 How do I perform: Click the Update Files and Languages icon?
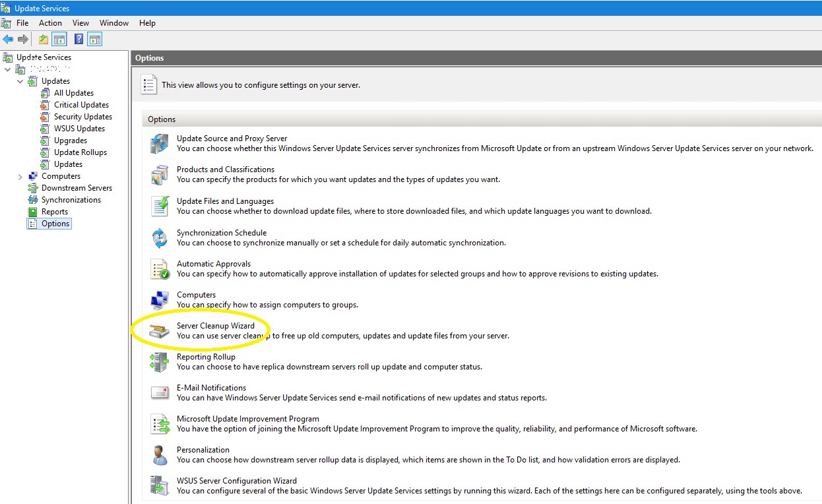tap(160, 206)
